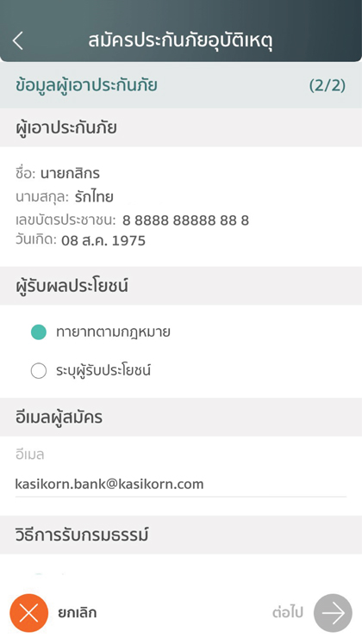Tap the ข้อมูลผู้เอาประกันภัย step header
Viewport: 362px width, 644px height.
pyautogui.click(x=86, y=85)
